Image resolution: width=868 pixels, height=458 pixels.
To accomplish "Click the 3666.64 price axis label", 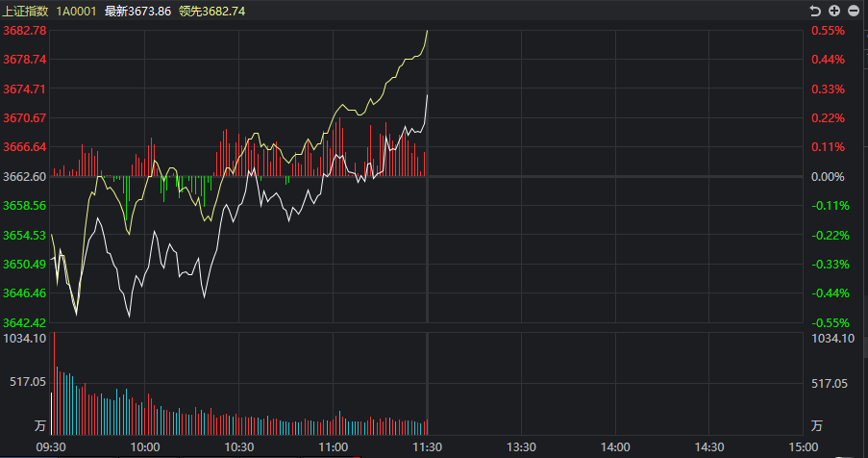I will (x=25, y=147).
